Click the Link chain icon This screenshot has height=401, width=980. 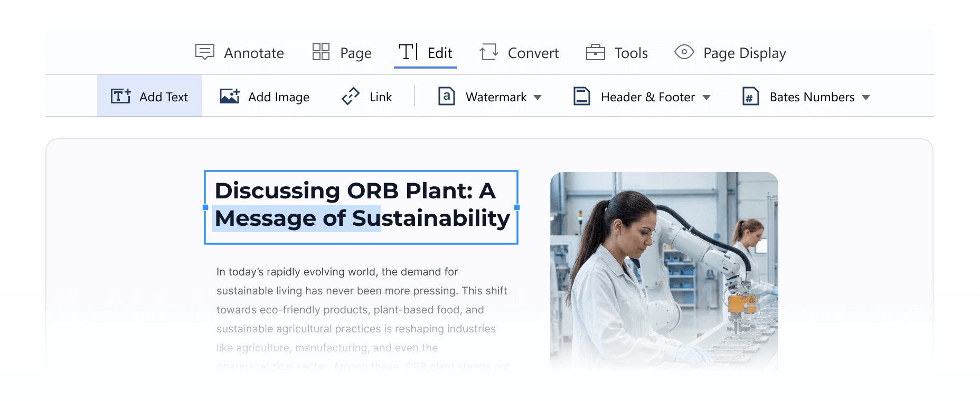tap(351, 97)
